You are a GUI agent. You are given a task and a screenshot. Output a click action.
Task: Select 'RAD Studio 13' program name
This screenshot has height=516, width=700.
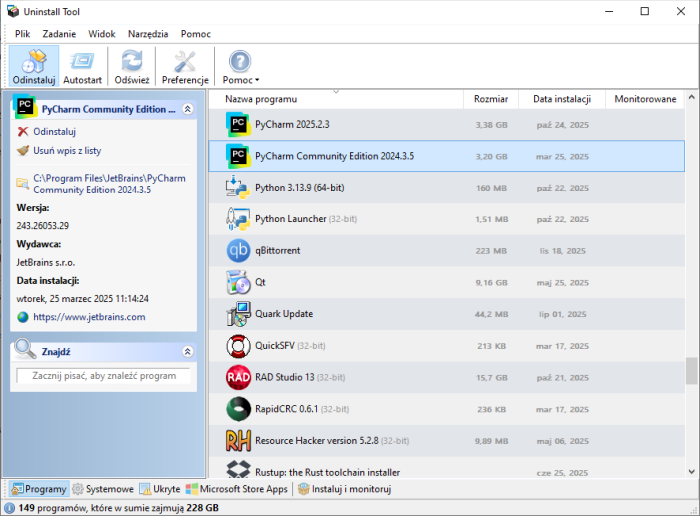point(284,377)
